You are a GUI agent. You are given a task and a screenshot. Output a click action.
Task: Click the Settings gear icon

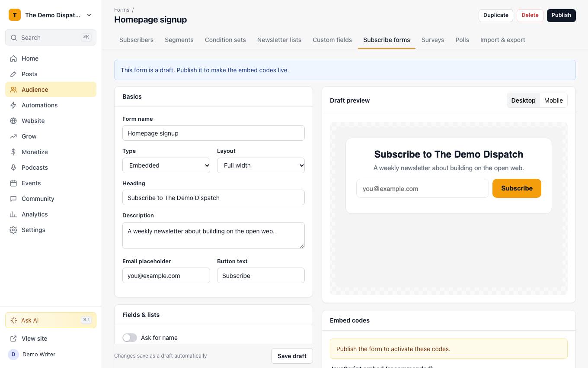point(13,230)
